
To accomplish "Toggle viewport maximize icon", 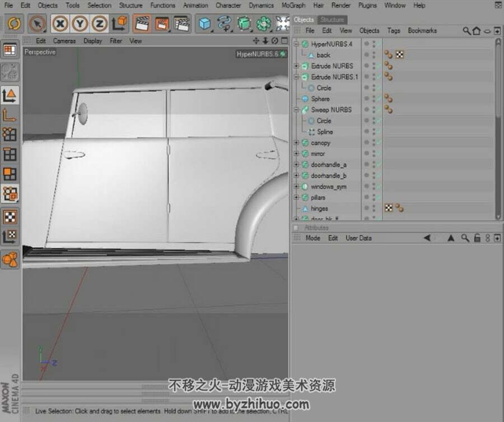I will (284, 40).
